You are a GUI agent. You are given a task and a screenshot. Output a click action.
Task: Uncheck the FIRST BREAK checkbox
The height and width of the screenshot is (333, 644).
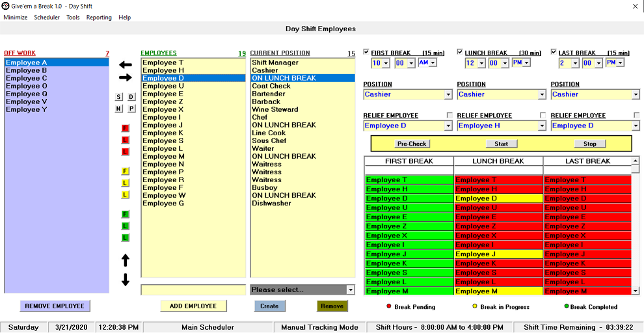click(367, 52)
